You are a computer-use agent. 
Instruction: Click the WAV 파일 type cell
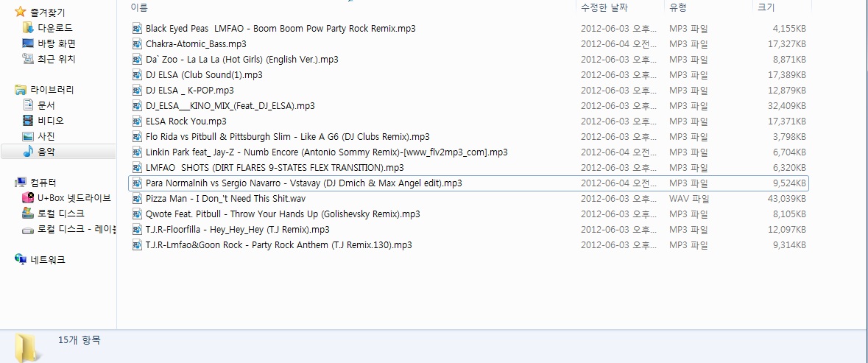pyautogui.click(x=689, y=199)
